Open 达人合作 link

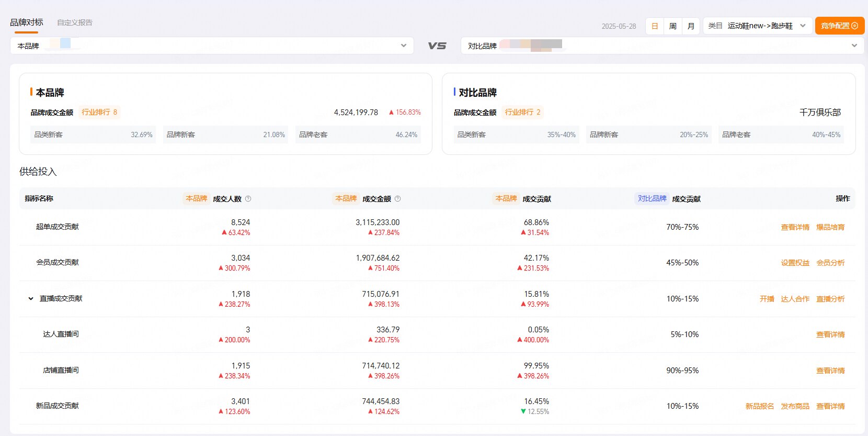[795, 299]
